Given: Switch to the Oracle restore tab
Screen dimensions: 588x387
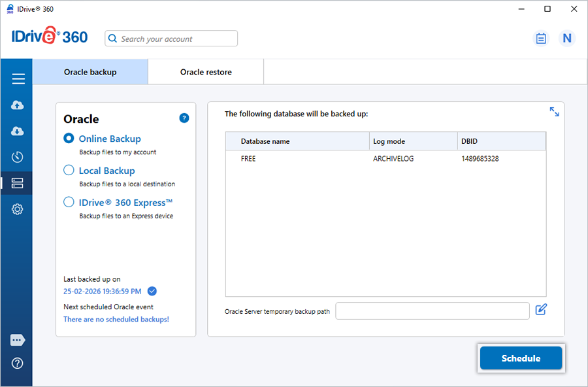Looking at the screenshot, I should pyautogui.click(x=206, y=72).
